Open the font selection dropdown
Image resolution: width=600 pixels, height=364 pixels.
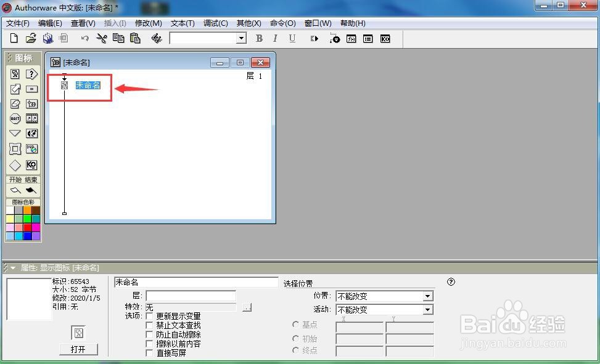click(242, 38)
